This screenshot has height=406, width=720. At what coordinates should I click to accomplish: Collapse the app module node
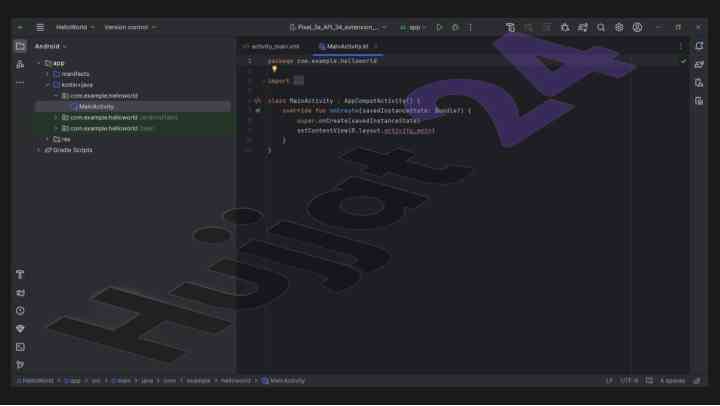[x=39, y=63]
